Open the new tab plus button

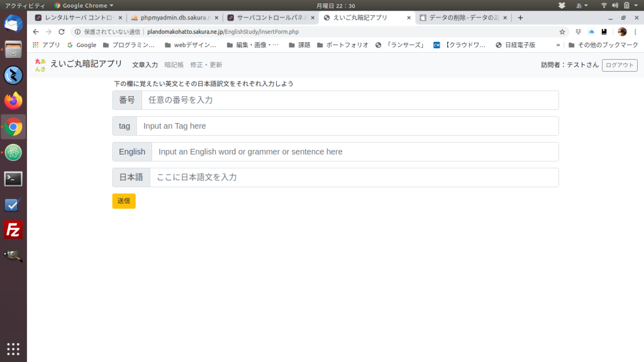[x=520, y=18]
